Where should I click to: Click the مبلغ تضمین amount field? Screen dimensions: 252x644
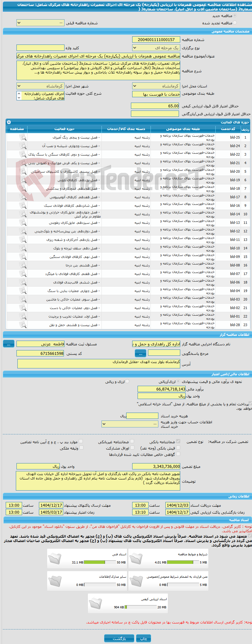[x=156, y=466]
